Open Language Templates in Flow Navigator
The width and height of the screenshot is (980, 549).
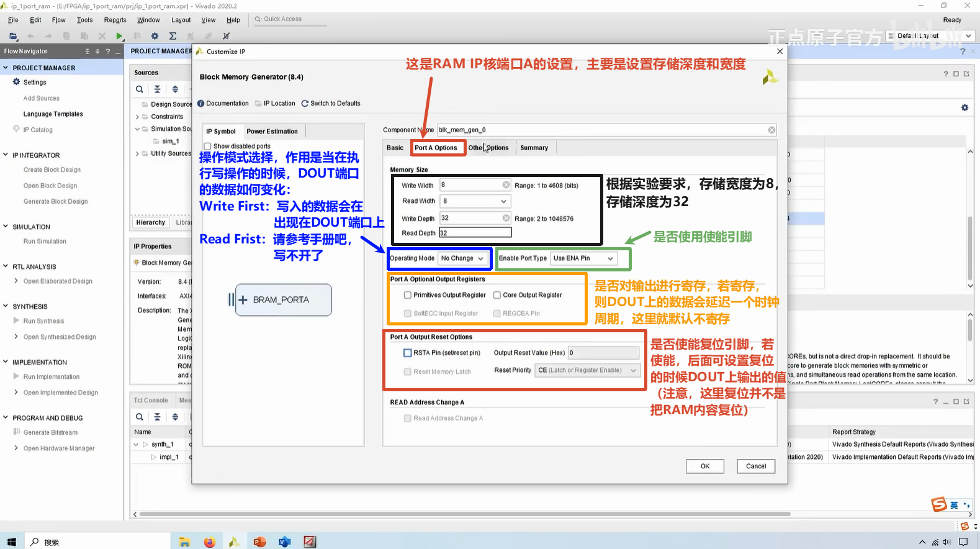pyautogui.click(x=53, y=114)
